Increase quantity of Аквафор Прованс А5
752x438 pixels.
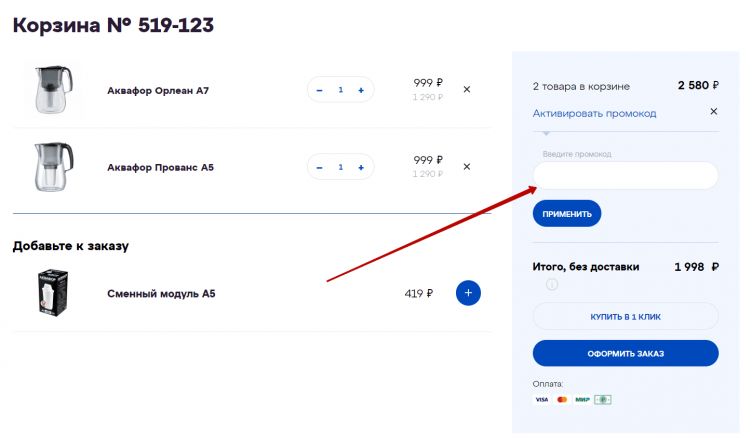(x=360, y=167)
